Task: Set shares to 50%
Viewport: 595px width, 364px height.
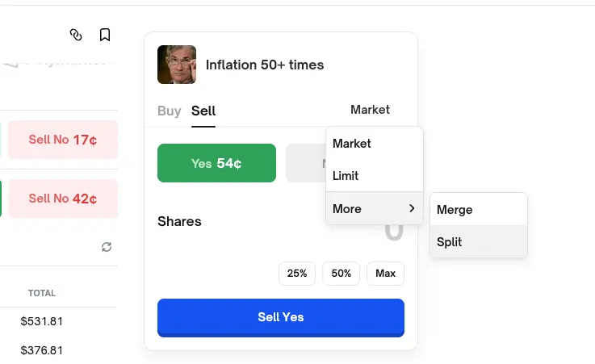Action: pyautogui.click(x=341, y=274)
